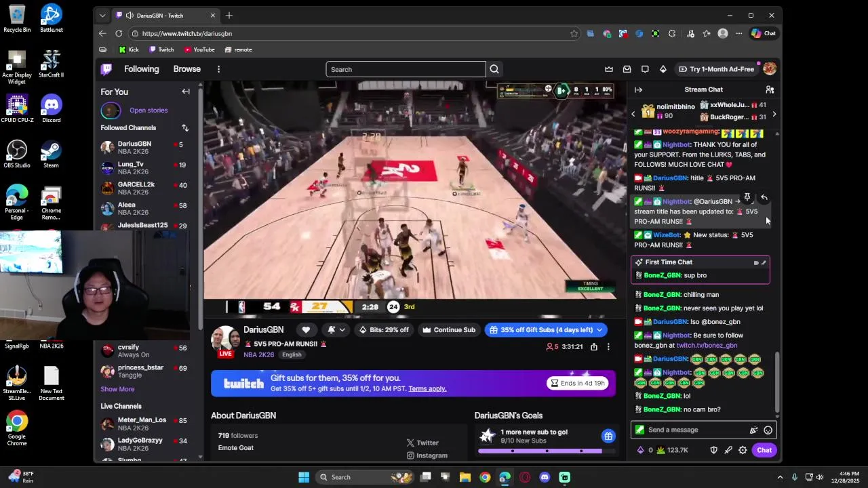Screen dimensions: 868x488
Task: Click the NBA 2K26 category link
Action: (259, 354)
